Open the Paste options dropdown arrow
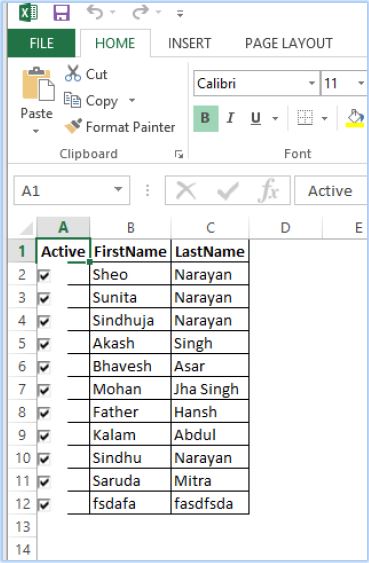369x563 pixels. 36,131
